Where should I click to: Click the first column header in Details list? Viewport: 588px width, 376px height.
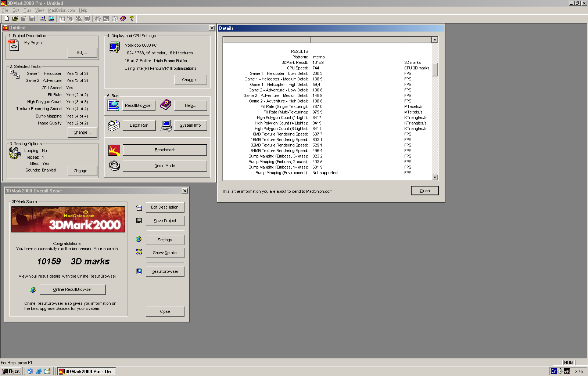tap(266, 40)
